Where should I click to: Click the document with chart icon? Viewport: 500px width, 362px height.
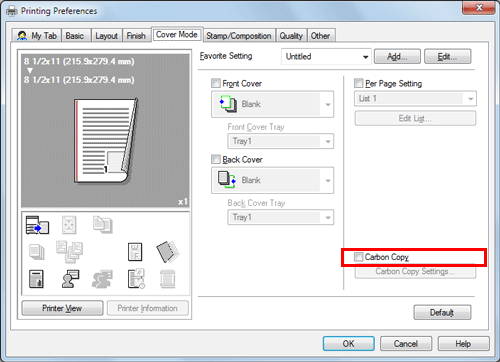pyautogui.click(x=36, y=279)
